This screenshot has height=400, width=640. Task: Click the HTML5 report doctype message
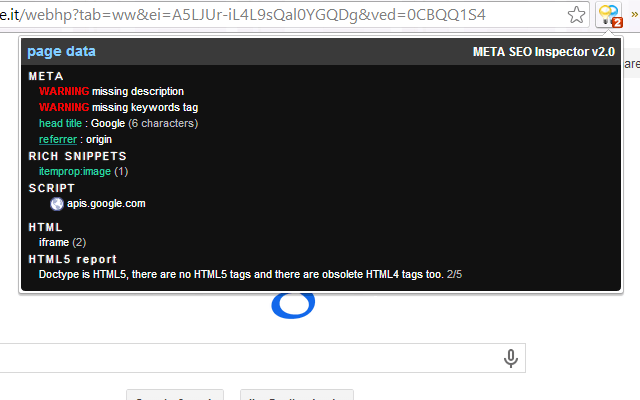coord(250,274)
